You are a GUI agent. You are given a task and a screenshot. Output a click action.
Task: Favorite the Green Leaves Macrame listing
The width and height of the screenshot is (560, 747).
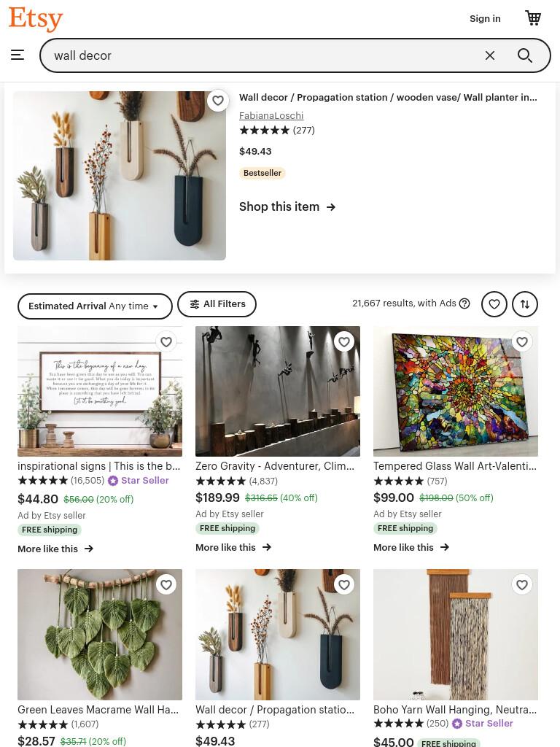tap(166, 584)
